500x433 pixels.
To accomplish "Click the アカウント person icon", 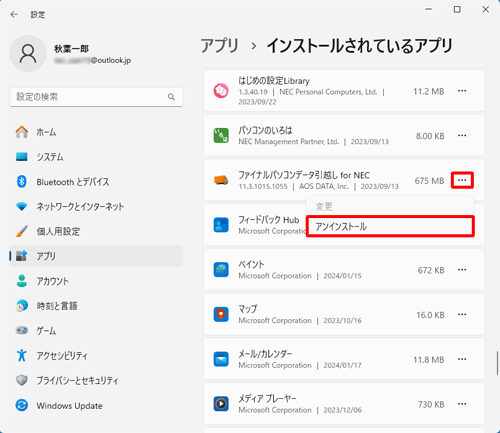I will 22,281.
